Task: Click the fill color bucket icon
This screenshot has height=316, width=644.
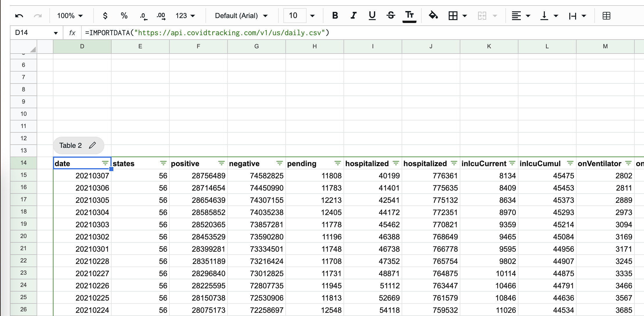Action: tap(433, 16)
